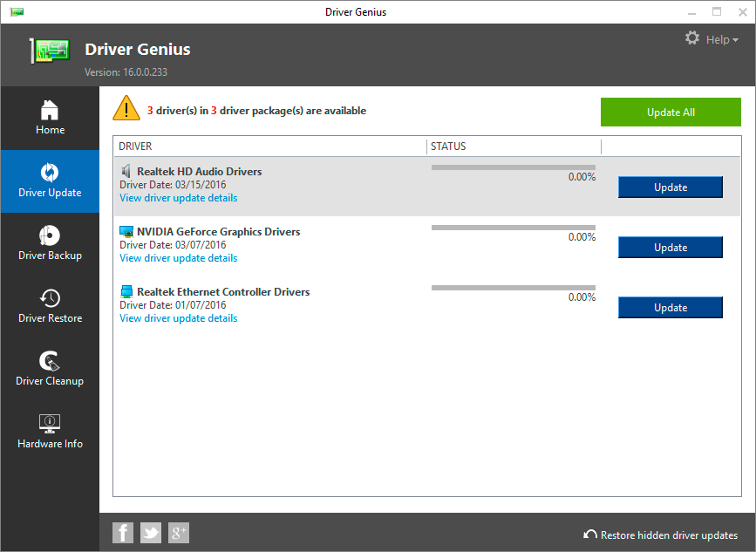Open the Home section house icon
756x552 pixels.
click(x=50, y=110)
